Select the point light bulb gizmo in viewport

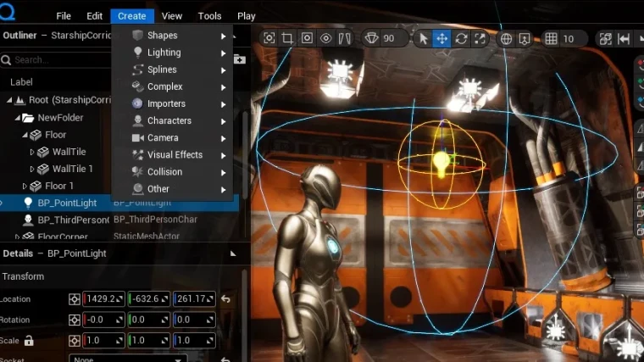tap(441, 164)
